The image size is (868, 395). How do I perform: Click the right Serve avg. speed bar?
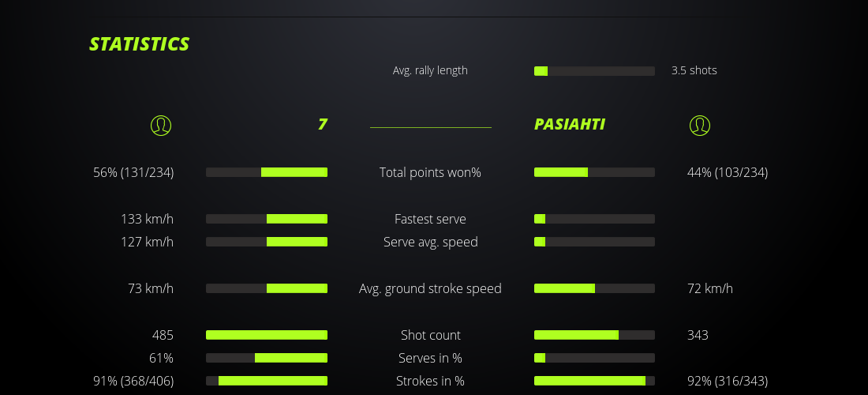[x=594, y=242]
